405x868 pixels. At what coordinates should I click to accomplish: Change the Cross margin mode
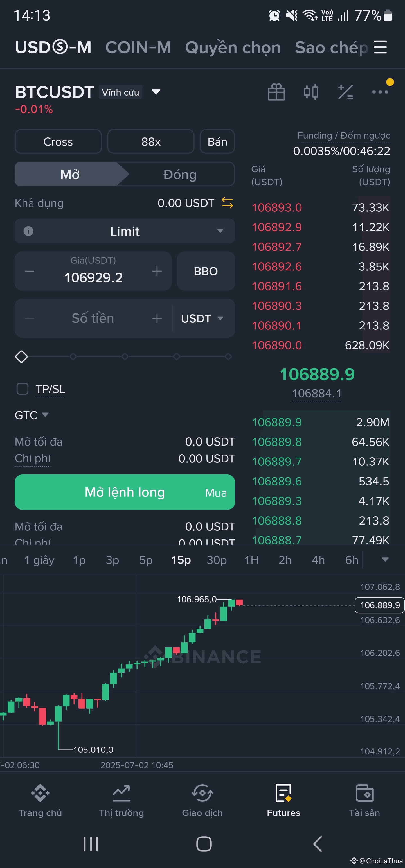tap(58, 141)
